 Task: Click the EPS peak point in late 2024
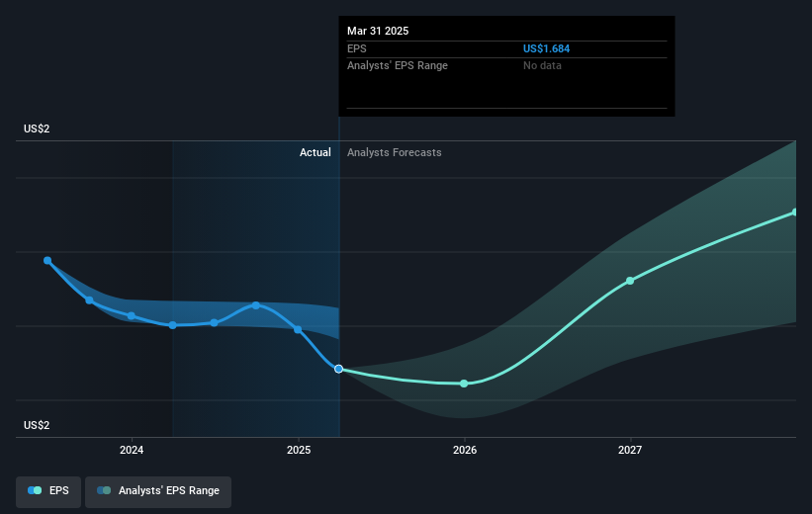tap(256, 305)
